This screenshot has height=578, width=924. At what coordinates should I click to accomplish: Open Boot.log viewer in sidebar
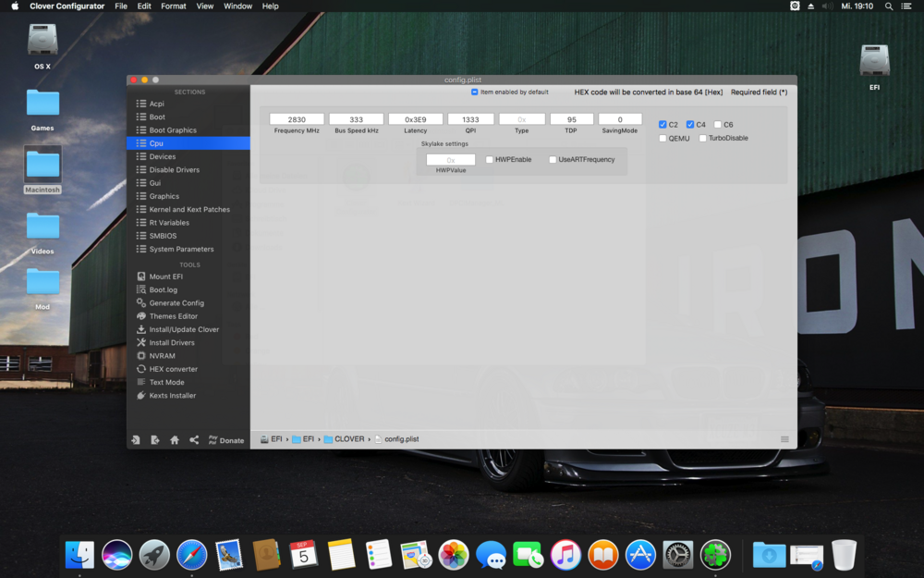click(164, 289)
